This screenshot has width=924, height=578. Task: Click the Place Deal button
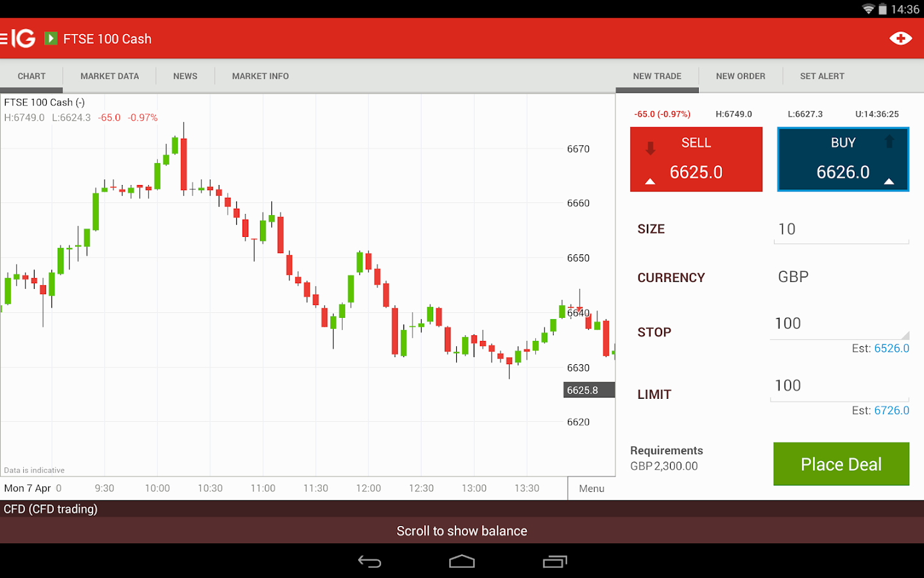(x=841, y=464)
